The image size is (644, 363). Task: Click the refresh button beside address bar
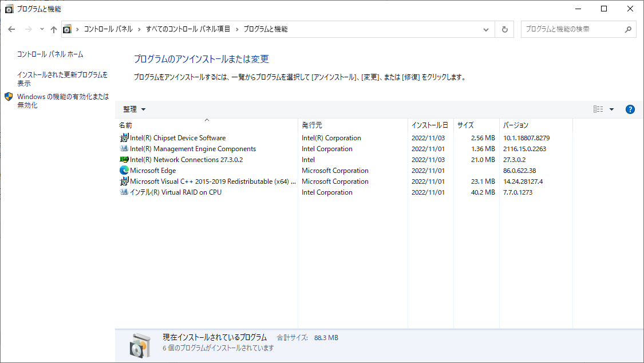[504, 29]
